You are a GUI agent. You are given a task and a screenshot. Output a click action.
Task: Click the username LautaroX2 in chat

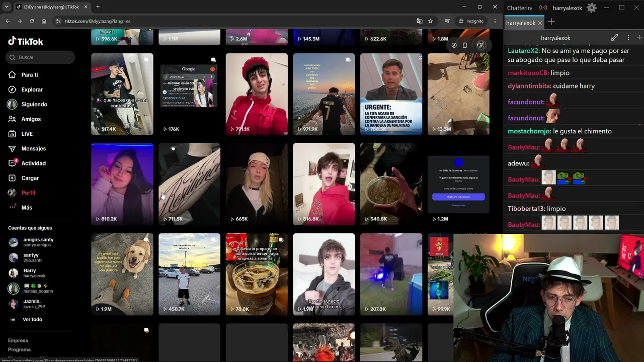coord(523,51)
